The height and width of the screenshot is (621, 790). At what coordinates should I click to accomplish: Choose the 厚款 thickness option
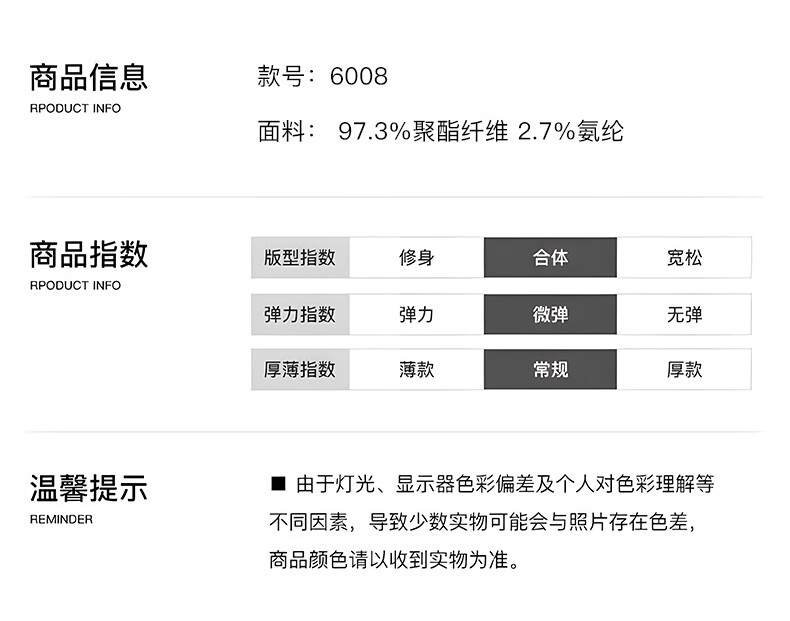[684, 370]
